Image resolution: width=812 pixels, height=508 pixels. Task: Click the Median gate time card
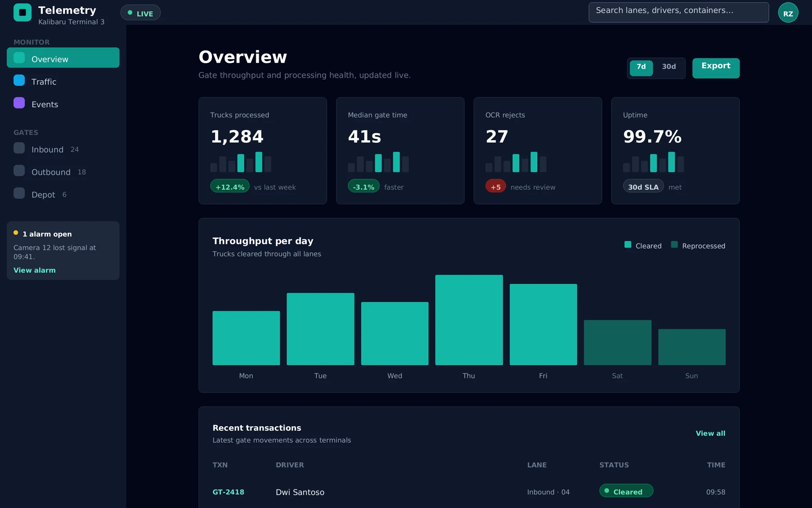click(400, 150)
